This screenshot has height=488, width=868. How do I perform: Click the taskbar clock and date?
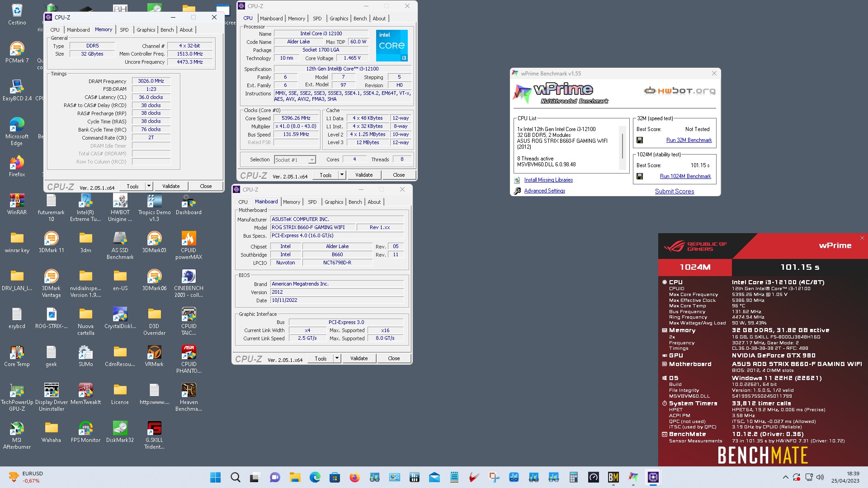[x=845, y=477]
